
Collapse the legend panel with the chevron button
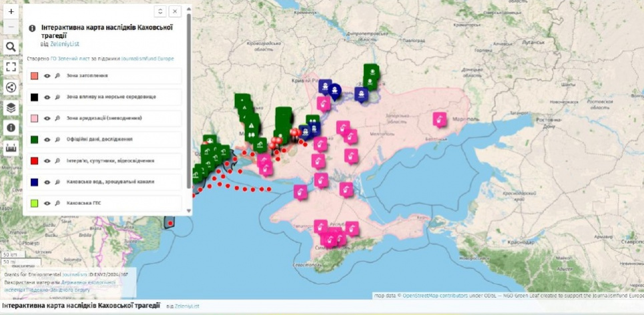159,11
